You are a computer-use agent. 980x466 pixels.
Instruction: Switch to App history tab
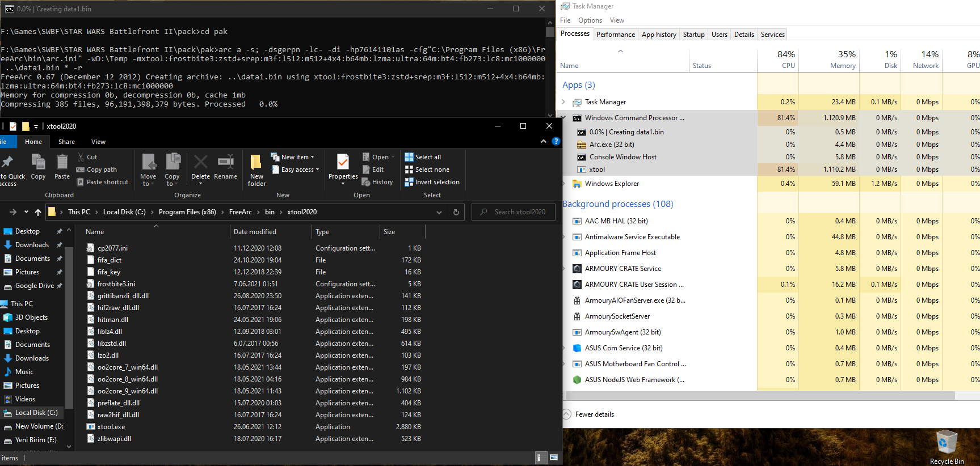[x=659, y=35]
